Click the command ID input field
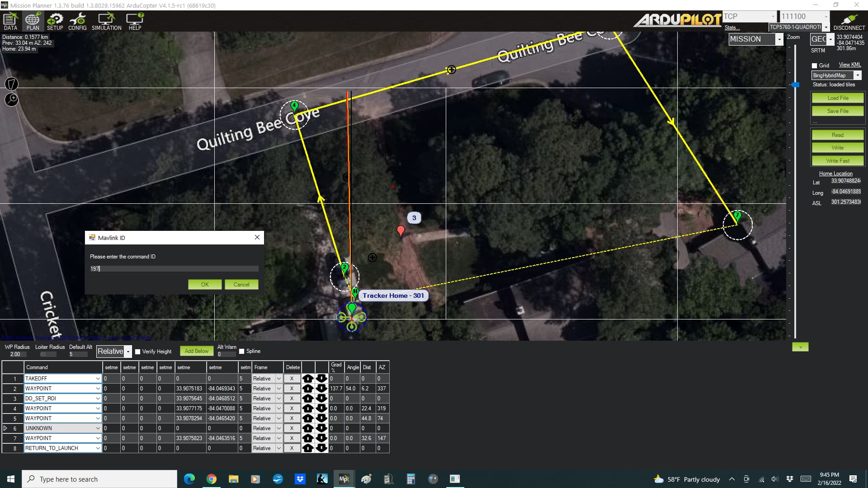 coord(174,269)
